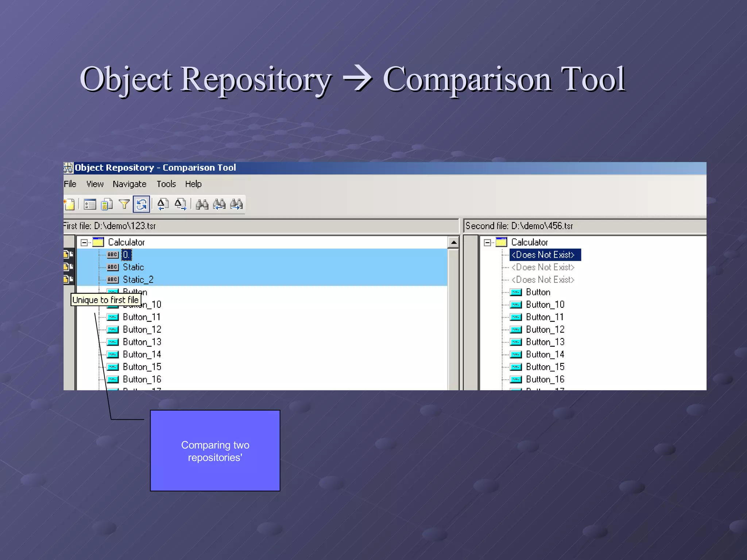Click Calculator label in first file tree
This screenshot has width=747, height=560.
(126, 242)
